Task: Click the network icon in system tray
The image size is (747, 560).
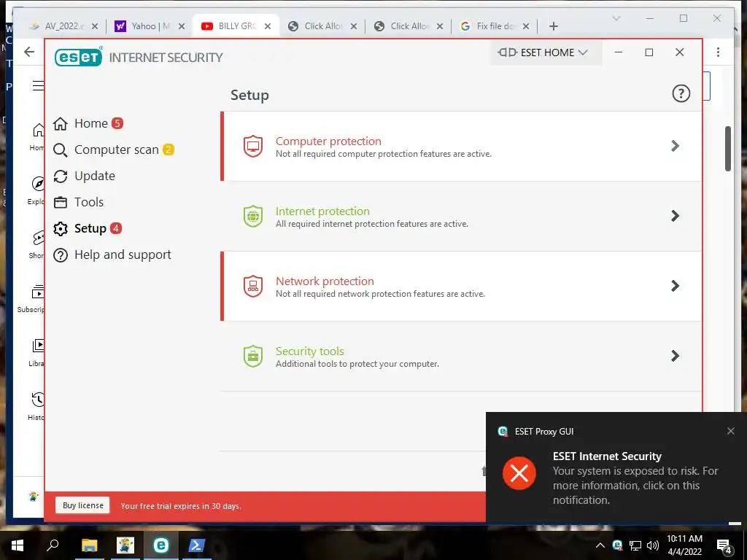Action: click(635, 545)
